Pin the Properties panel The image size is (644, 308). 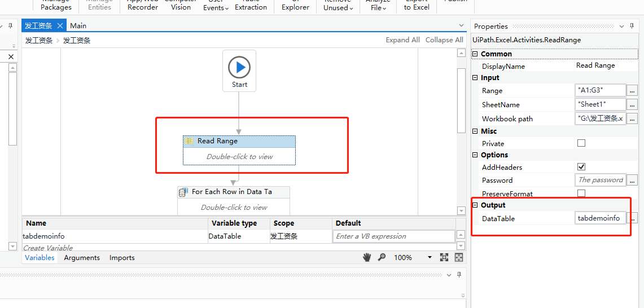[632, 27]
